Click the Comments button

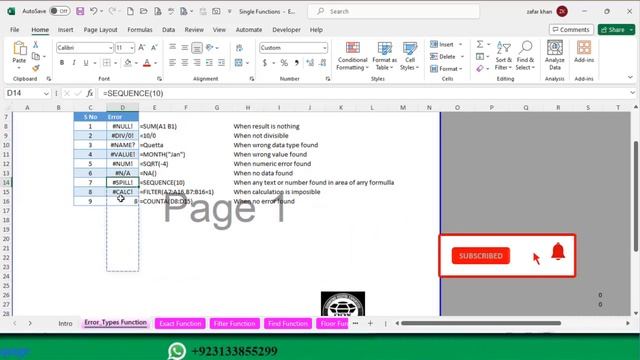tap(571, 30)
